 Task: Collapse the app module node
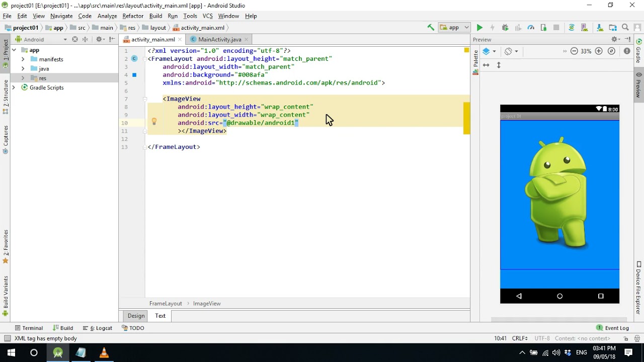click(x=14, y=50)
